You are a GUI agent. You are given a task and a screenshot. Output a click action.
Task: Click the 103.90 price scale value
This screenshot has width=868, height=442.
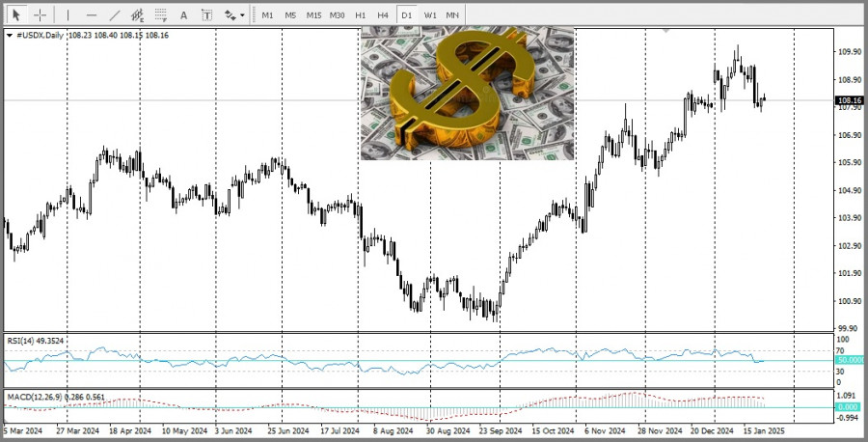tap(851, 218)
